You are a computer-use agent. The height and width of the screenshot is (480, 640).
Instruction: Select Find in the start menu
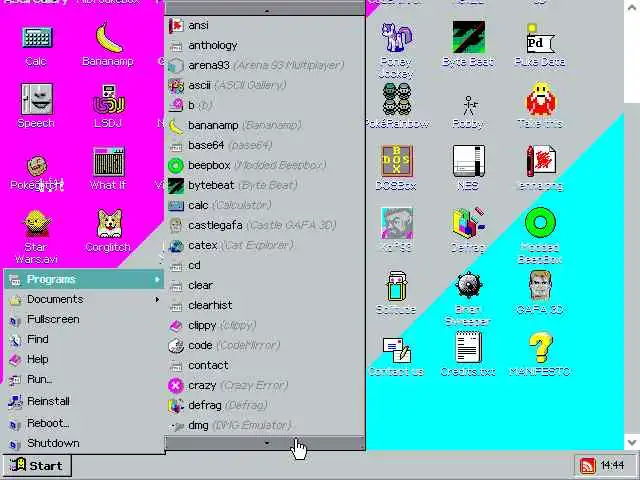coord(84,340)
